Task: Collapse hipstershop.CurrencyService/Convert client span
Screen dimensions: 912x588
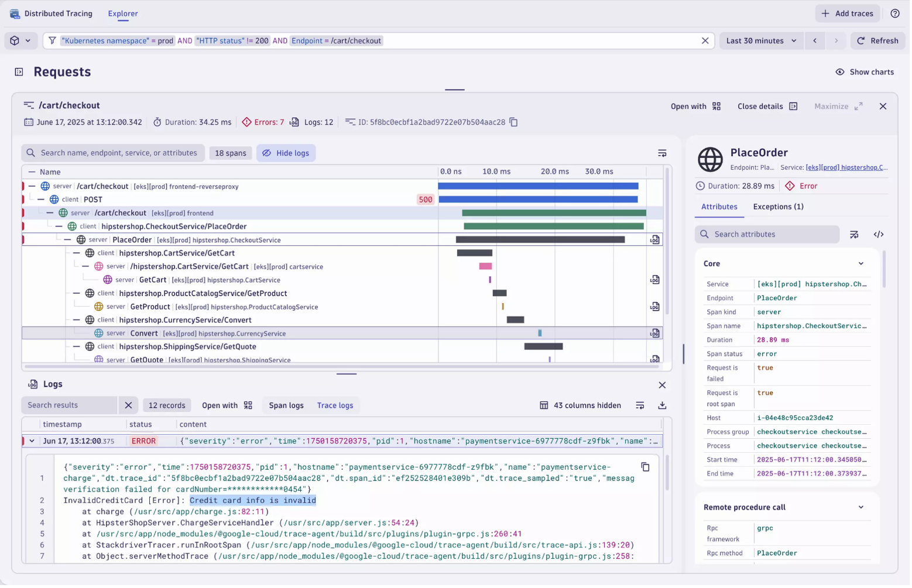Action: pyautogui.click(x=77, y=321)
